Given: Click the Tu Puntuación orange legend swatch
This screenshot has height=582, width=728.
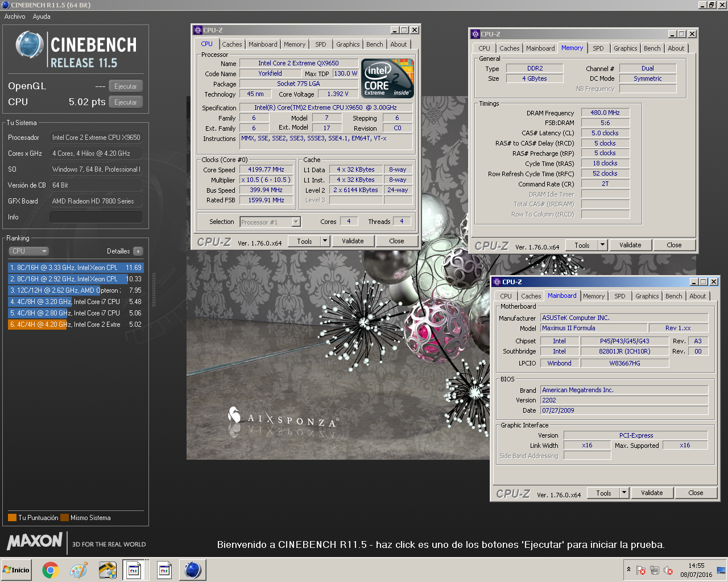Looking at the screenshot, I should (x=12, y=518).
